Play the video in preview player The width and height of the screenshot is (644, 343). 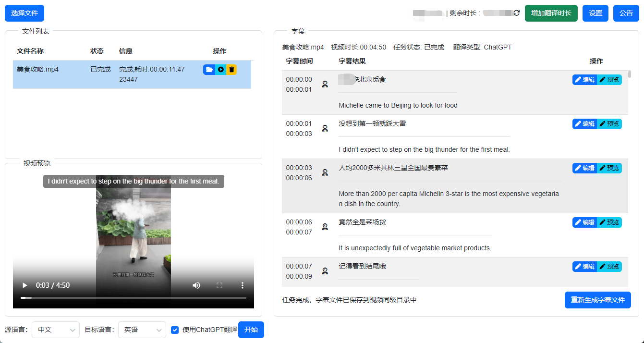pyautogui.click(x=24, y=285)
